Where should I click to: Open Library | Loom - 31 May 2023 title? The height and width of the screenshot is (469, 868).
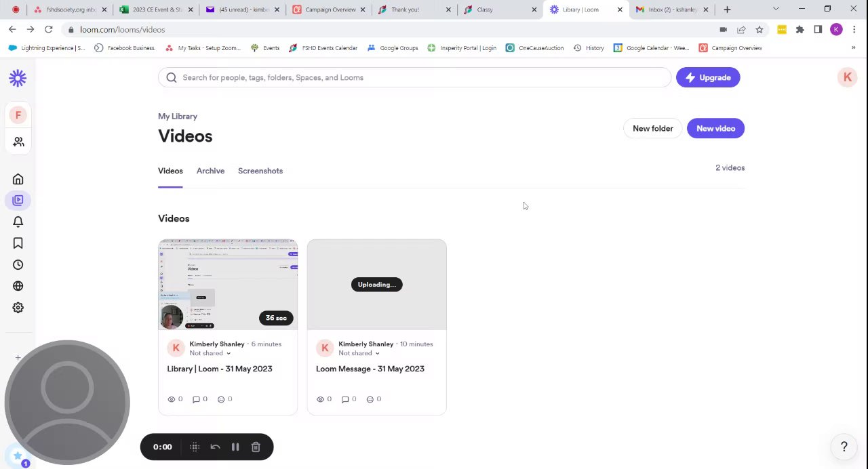click(x=220, y=369)
